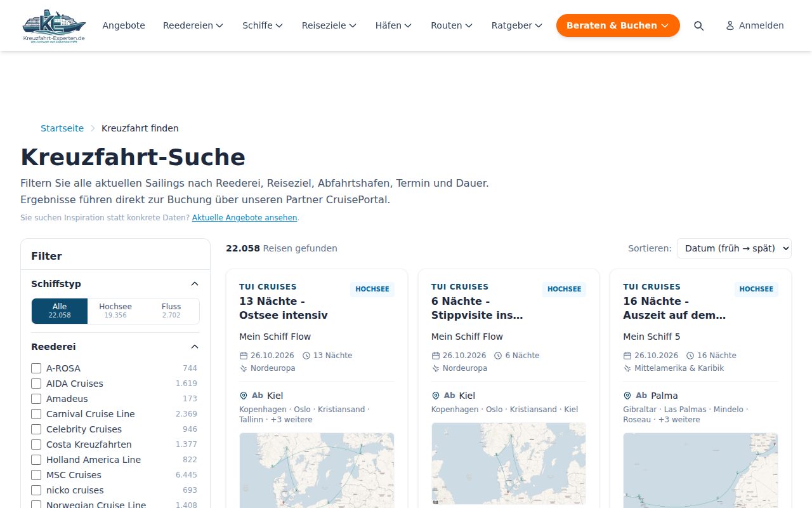Click calendar icon in 16 Nächte card

(x=627, y=356)
